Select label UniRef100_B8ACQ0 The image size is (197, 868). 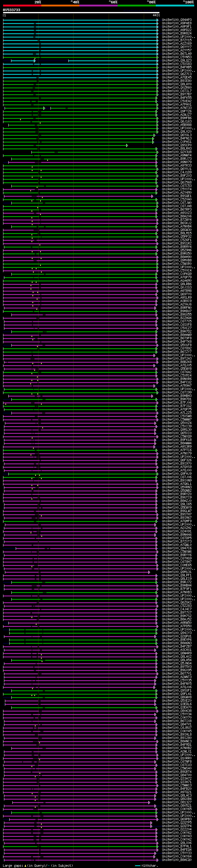coord(177,860)
